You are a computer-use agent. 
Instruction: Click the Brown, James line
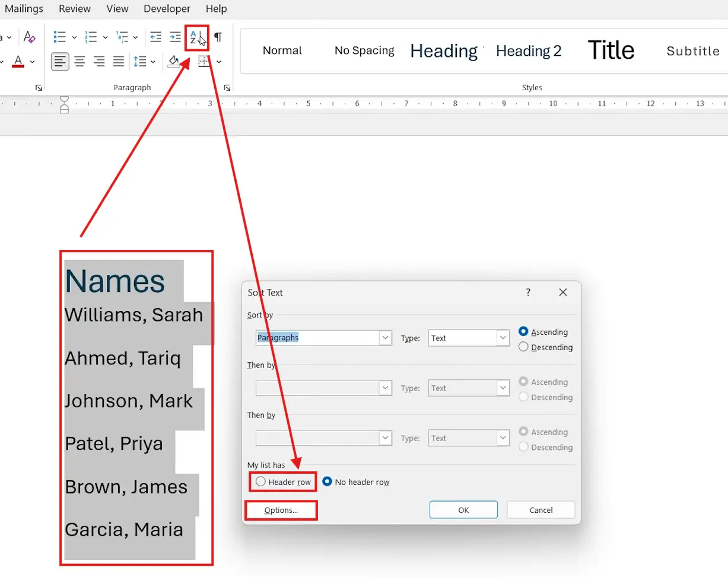tap(126, 487)
